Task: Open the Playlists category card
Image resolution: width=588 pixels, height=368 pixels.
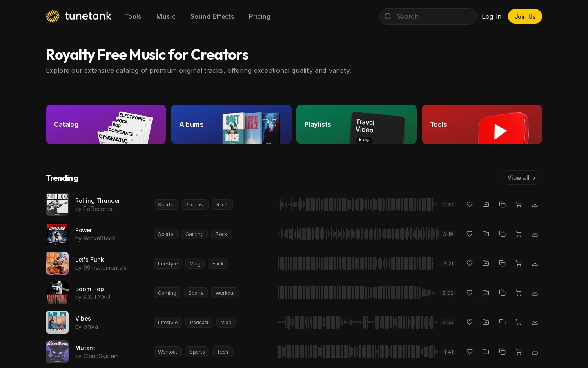Action: tap(356, 124)
